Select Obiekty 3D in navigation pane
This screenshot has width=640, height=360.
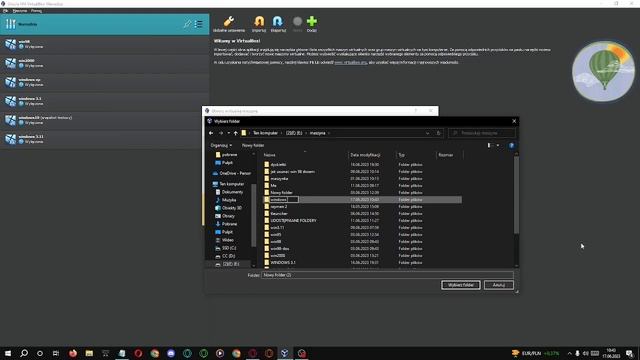228,208
